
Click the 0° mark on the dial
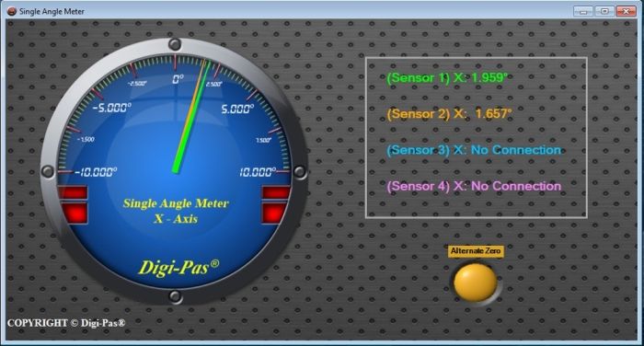tap(178, 79)
